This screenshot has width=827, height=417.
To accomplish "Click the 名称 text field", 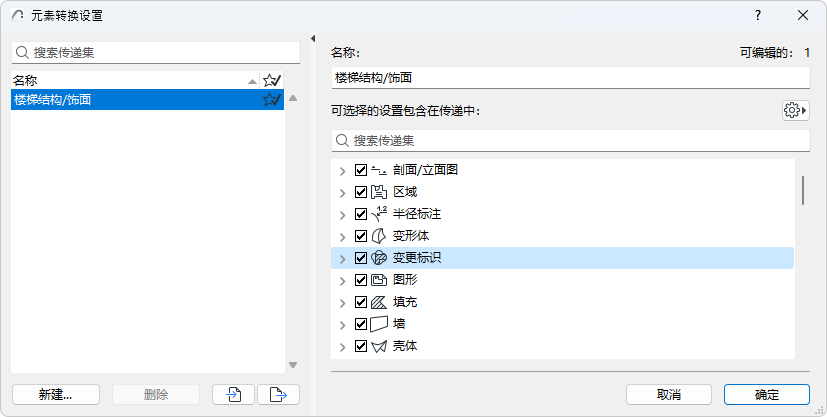I will (x=570, y=77).
